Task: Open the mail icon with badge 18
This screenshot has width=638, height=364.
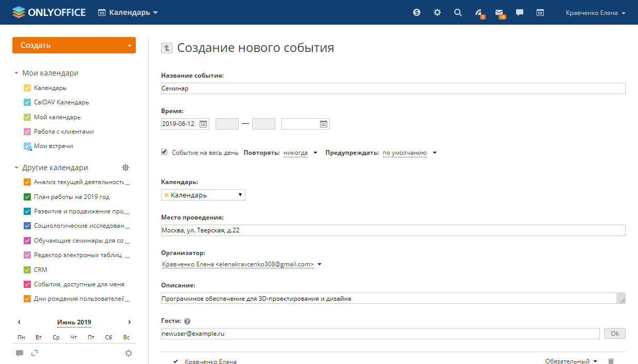Action: tap(499, 13)
